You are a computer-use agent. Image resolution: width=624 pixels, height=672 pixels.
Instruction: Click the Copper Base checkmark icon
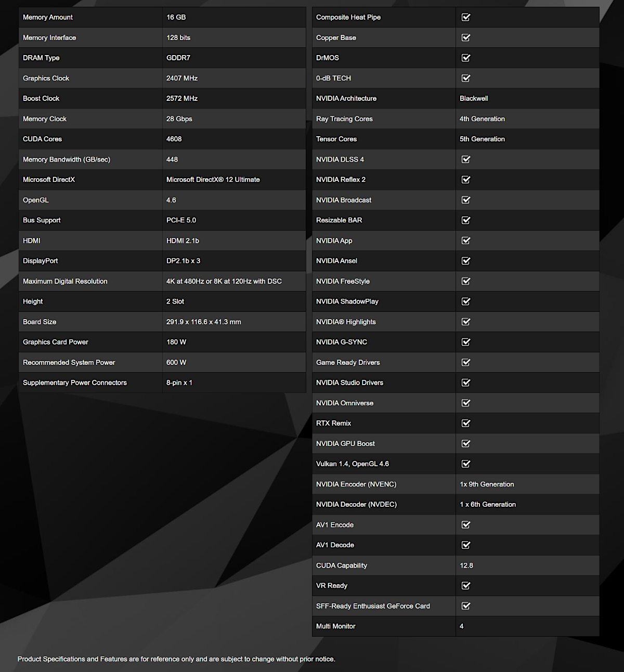[466, 37]
